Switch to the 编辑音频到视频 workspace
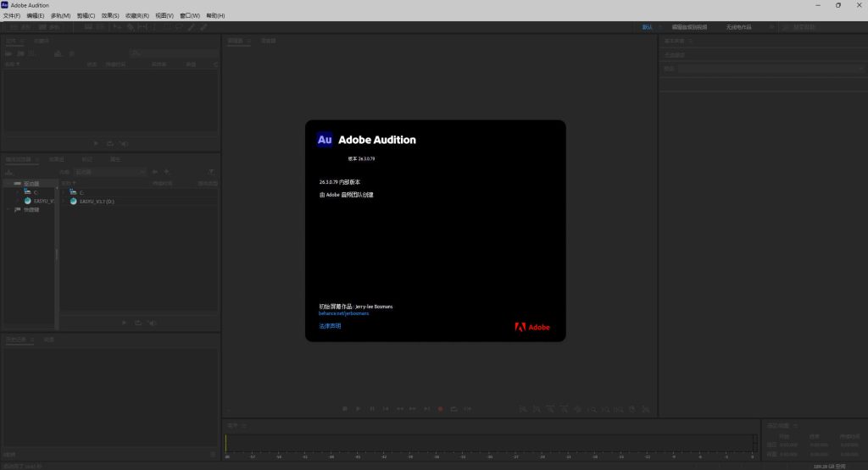Screen dimensions: 868x470 point(689,27)
